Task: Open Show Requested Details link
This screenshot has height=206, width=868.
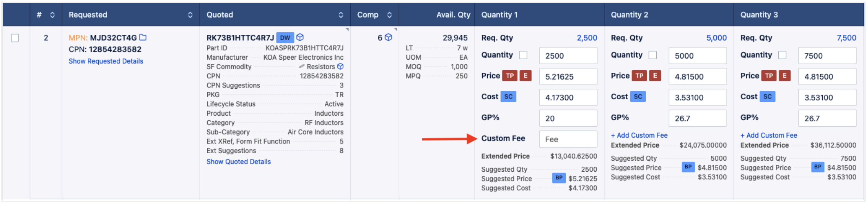Action: [106, 61]
